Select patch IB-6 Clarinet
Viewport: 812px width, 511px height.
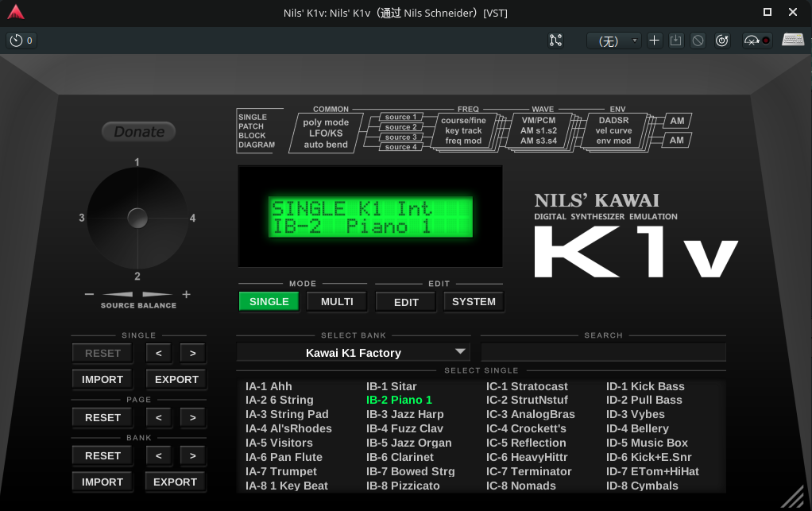coord(400,457)
